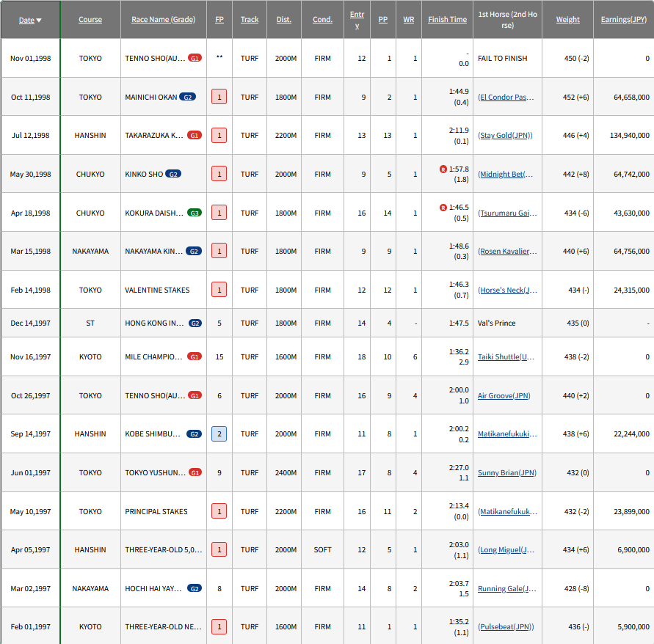Open Rosen Kavalier horse link
654x644 pixels.
point(507,252)
